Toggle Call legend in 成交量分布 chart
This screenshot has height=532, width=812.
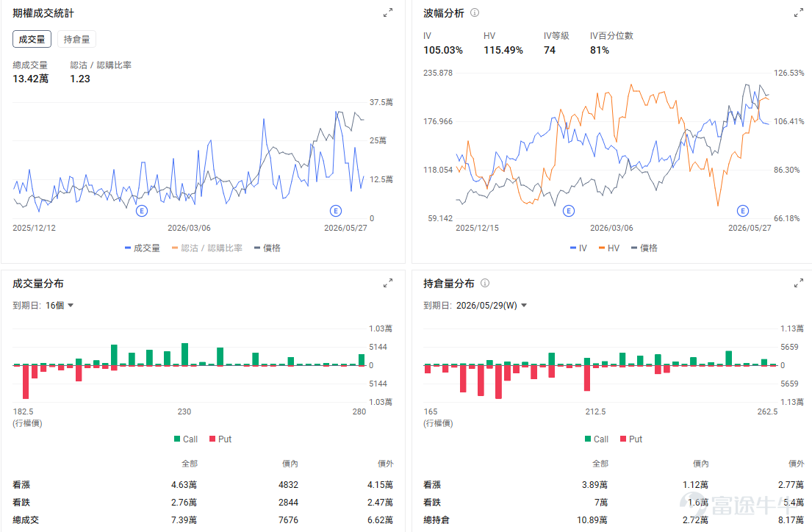tap(186, 439)
